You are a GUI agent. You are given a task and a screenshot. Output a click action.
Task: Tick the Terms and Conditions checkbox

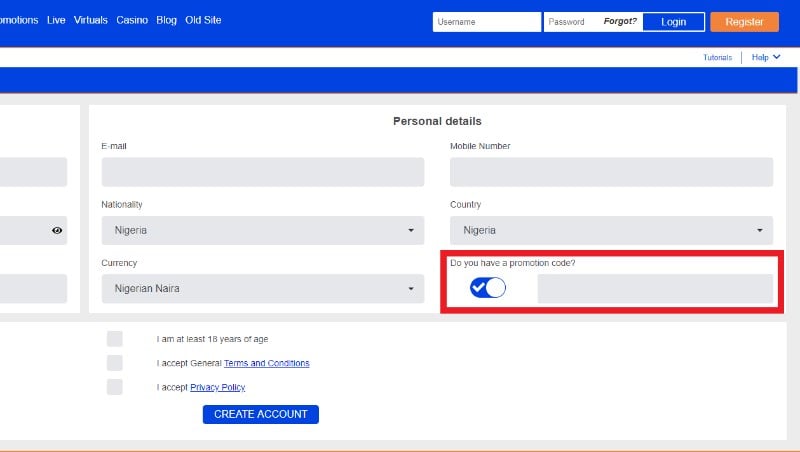pyautogui.click(x=115, y=363)
